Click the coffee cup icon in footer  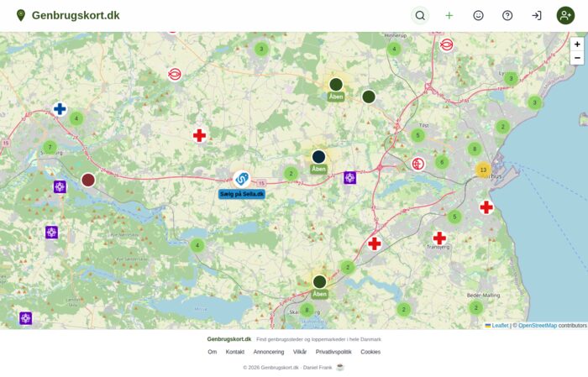tap(339, 367)
